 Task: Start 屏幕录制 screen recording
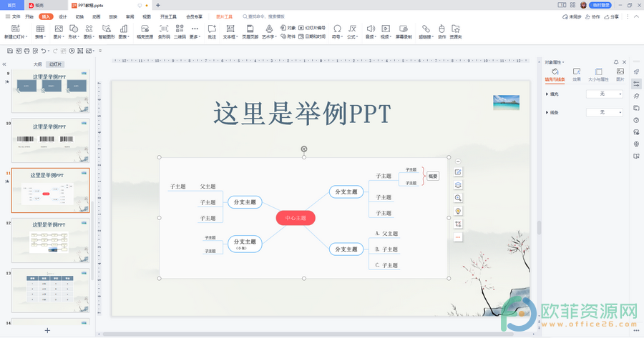pyautogui.click(x=404, y=31)
